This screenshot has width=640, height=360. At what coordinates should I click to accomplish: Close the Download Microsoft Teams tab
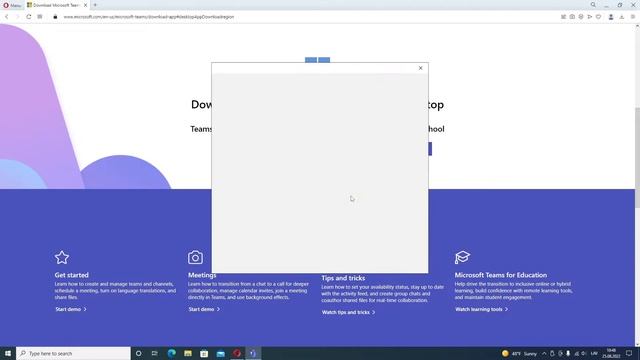(85, 5)
